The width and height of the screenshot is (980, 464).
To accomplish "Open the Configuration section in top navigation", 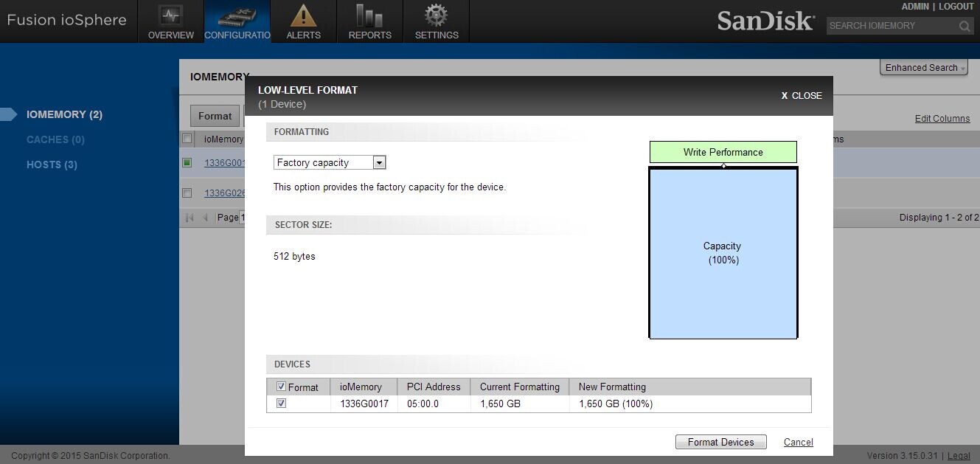I will click(x=237, y=21).
